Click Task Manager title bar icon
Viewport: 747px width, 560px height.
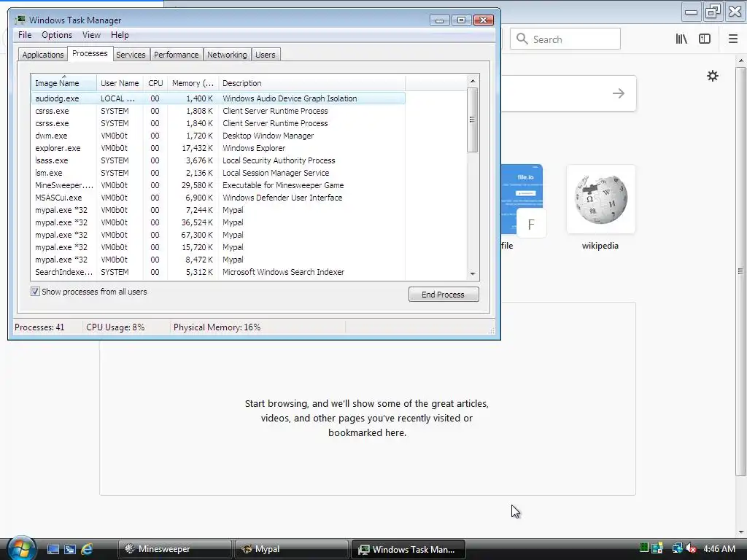coord(20,20)
